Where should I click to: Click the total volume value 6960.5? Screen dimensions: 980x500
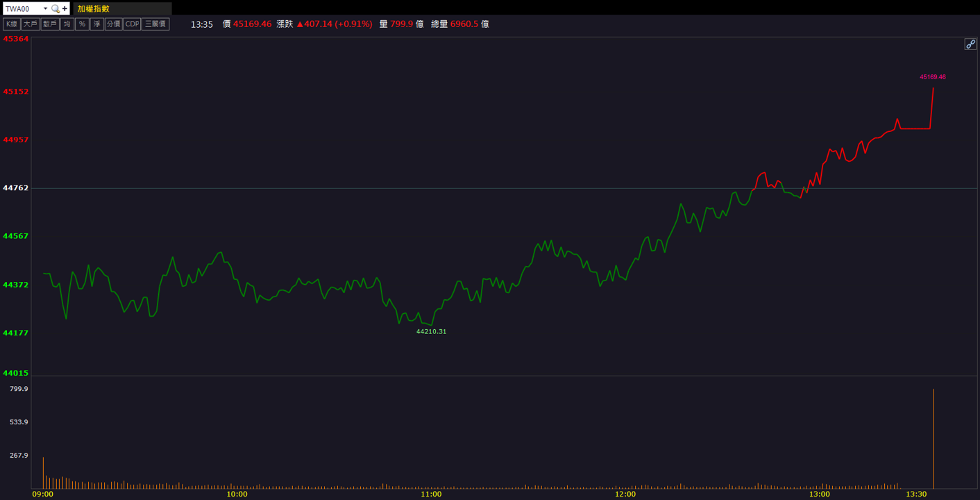click(464, 24)
